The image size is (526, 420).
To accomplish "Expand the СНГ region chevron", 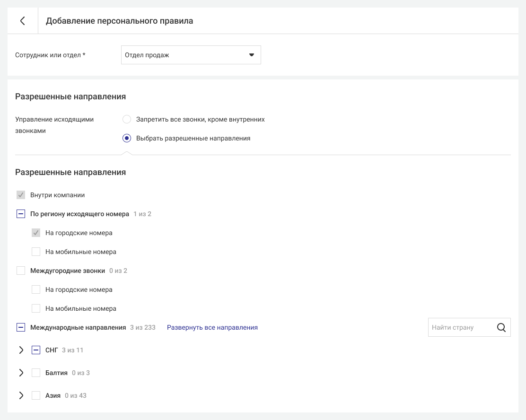I will pos(21,350).
